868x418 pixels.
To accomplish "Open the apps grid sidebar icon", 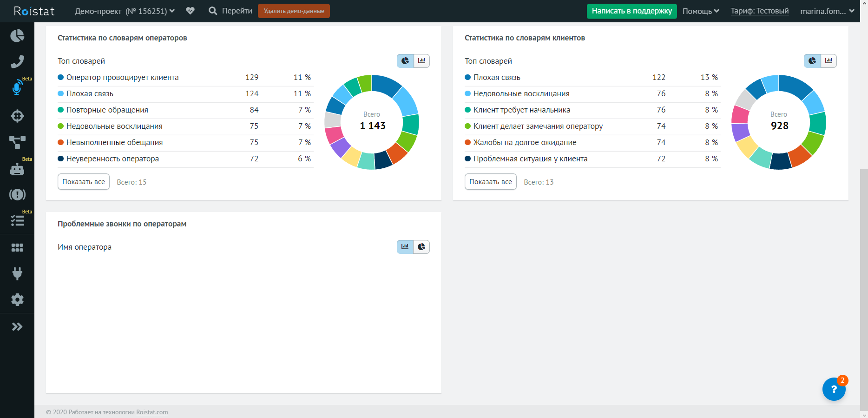I will point(17,247).
